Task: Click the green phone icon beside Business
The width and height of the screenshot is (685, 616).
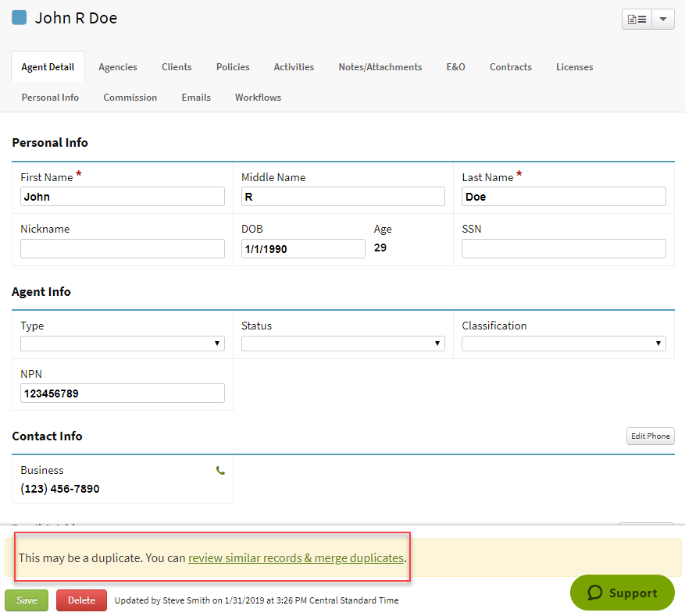Action: click(x=219, y=470)
